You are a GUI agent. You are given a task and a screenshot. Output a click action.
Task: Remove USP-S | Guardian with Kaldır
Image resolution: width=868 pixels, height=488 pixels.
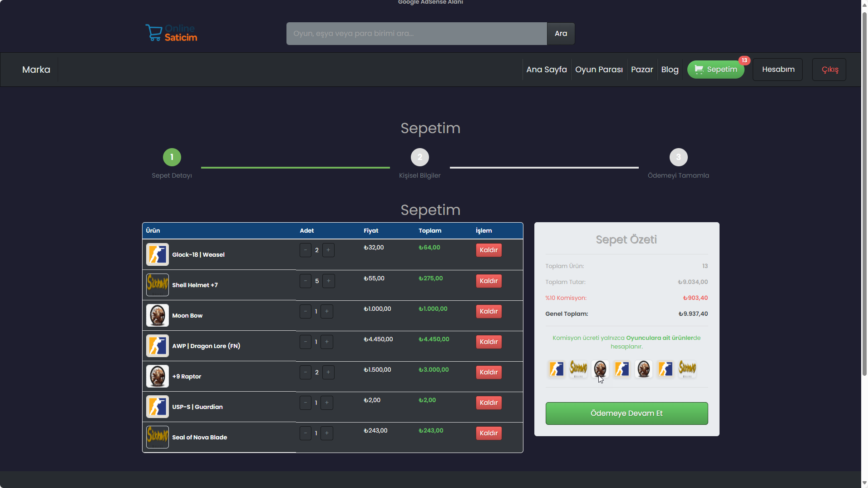[488, 403]
